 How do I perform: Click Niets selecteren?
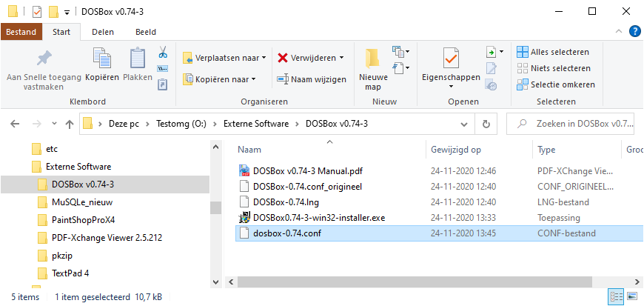coord(554,68)
